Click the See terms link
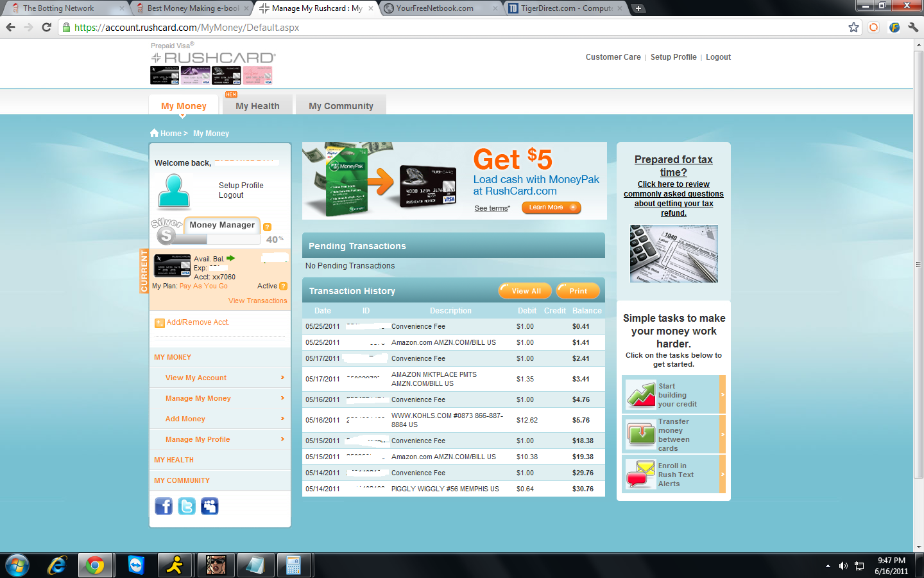 coord(492,208)
